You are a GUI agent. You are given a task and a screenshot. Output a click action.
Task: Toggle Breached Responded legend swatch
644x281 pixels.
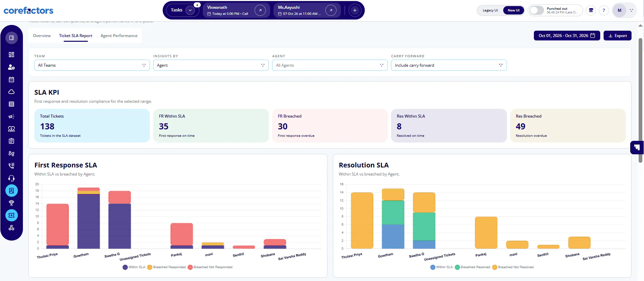coord(150,267)
